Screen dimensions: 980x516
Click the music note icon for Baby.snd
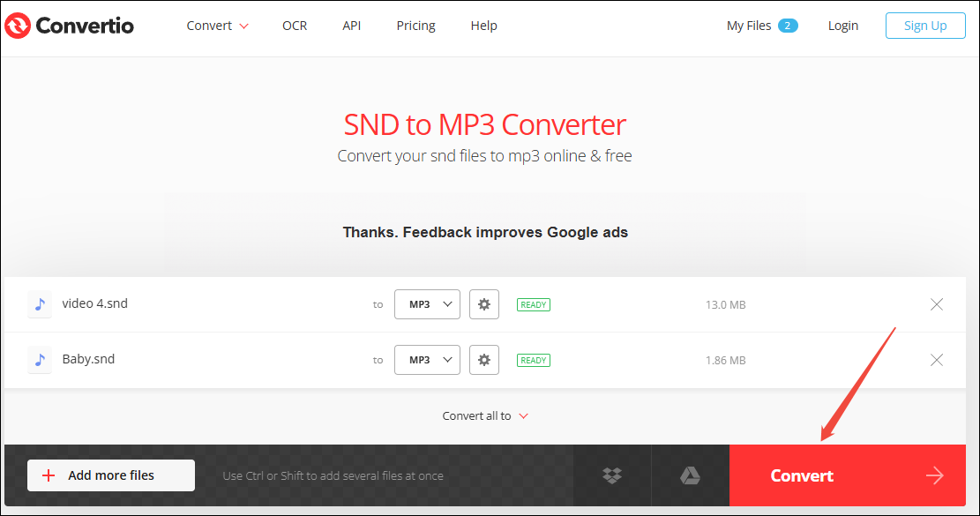point(40,360)
